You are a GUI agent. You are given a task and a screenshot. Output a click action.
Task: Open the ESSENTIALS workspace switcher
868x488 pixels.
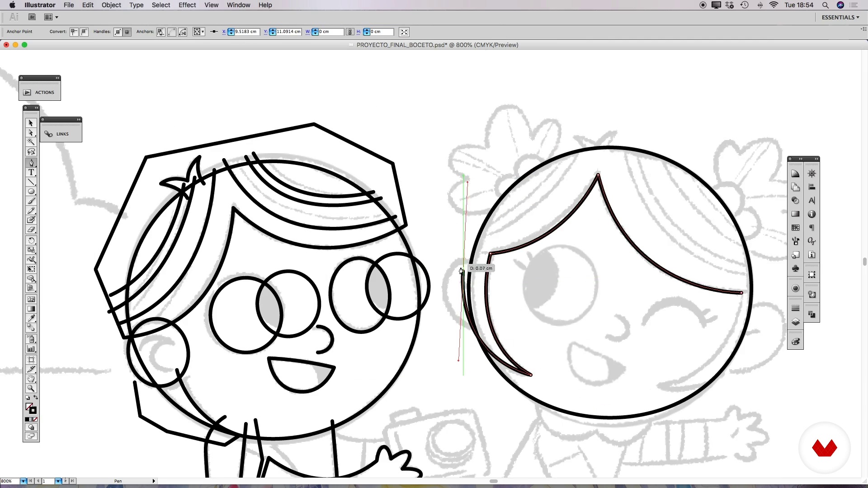pos(840,17)
